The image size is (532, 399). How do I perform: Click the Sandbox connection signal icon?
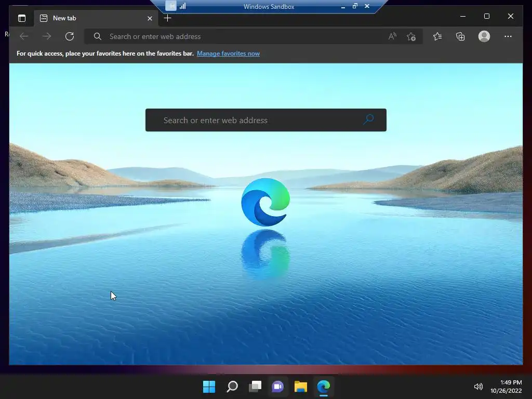pos(183,6)
